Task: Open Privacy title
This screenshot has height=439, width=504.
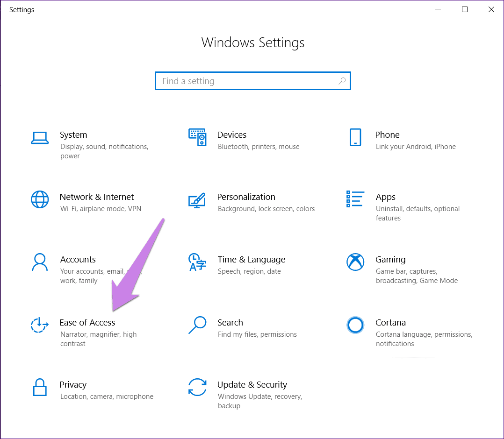Action: [x=73, y=385]
